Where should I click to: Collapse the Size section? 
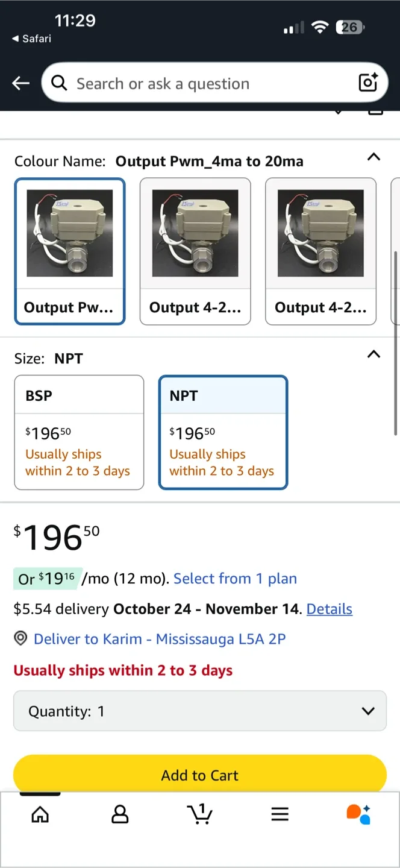tap(373, 354)
